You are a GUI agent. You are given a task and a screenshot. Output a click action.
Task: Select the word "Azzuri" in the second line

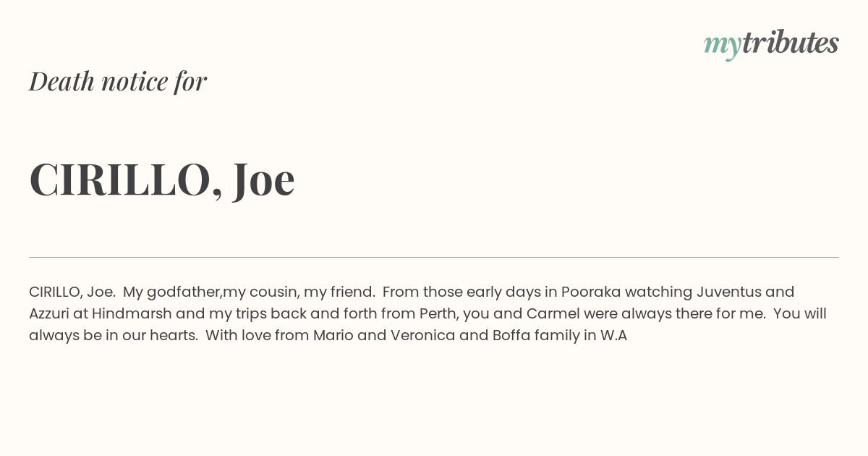point(49,313)
